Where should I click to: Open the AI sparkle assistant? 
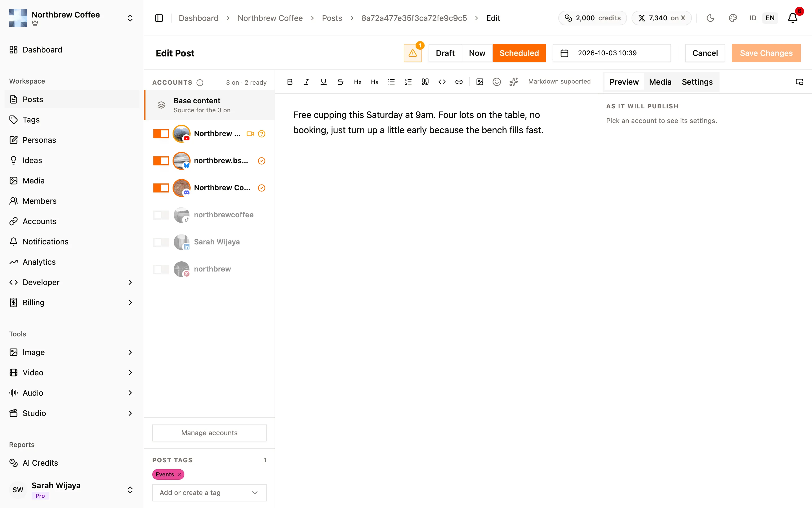(x=514, y=82)
